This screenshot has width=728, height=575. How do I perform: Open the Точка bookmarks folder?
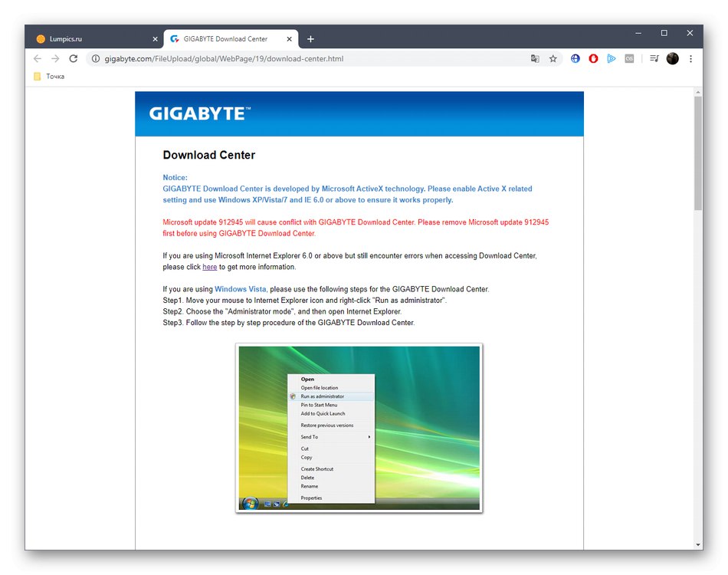point(49,76)
